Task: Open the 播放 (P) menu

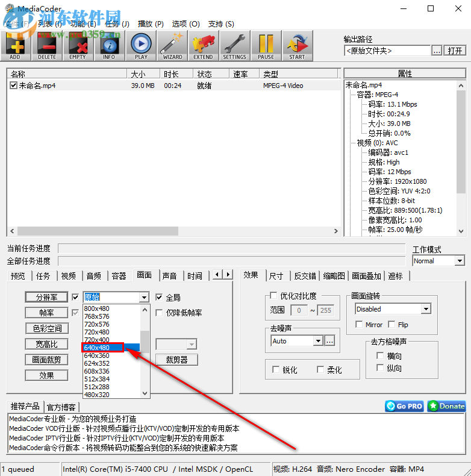Action: coord(151,23)
